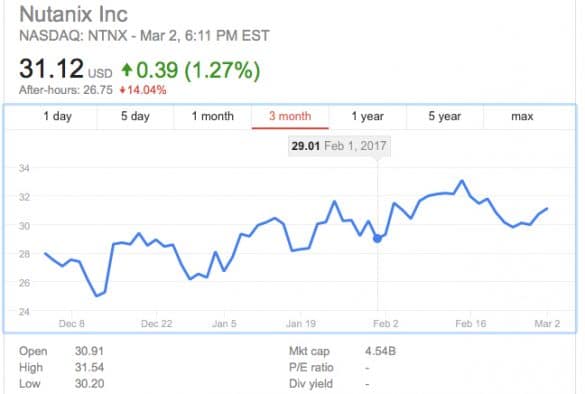Image resolution: width=585 pixels, height=394 pixels.
Task: Switch to the 5 year view
Action: (x=445, y=116)
